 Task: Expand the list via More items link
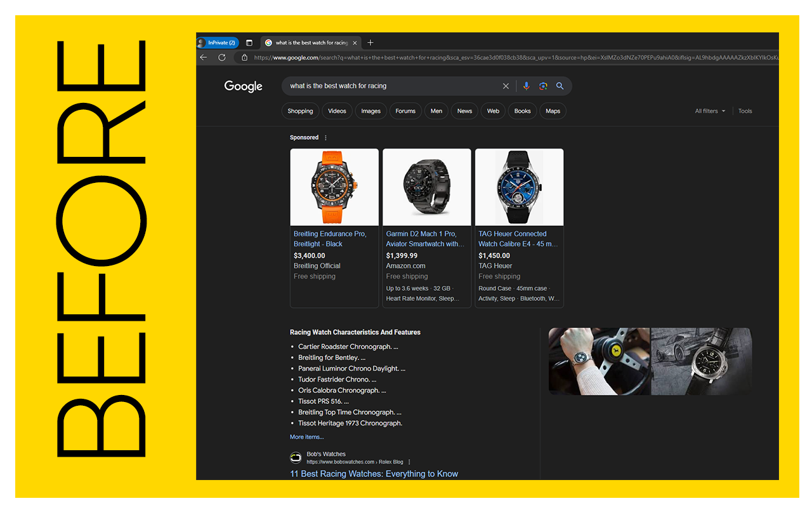point(306,436)
